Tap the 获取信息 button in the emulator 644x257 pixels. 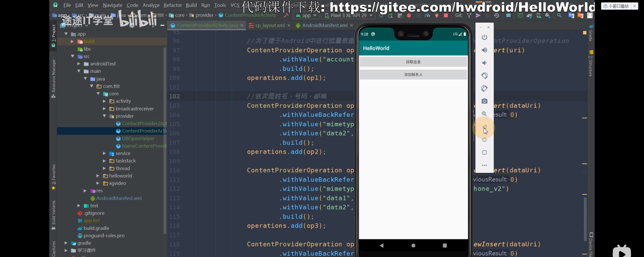point(413,62)
